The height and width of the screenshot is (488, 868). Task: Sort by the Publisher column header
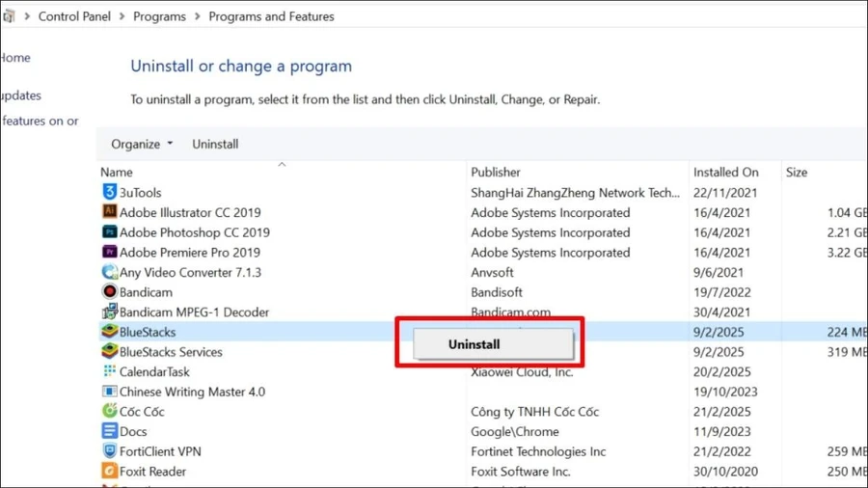(496, 172)
